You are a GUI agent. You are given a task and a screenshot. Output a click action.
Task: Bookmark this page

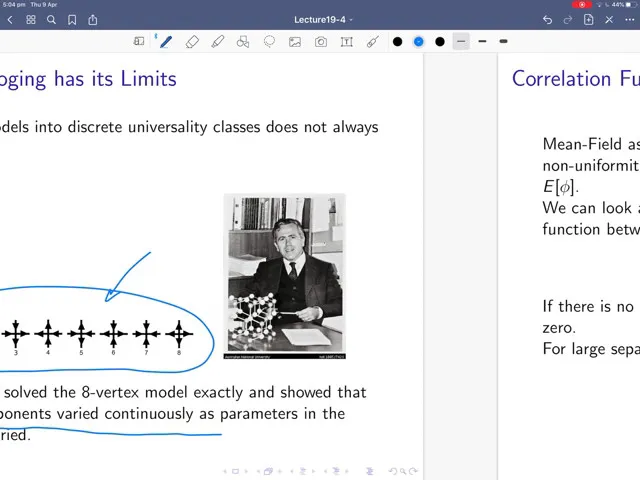(72, 20)
